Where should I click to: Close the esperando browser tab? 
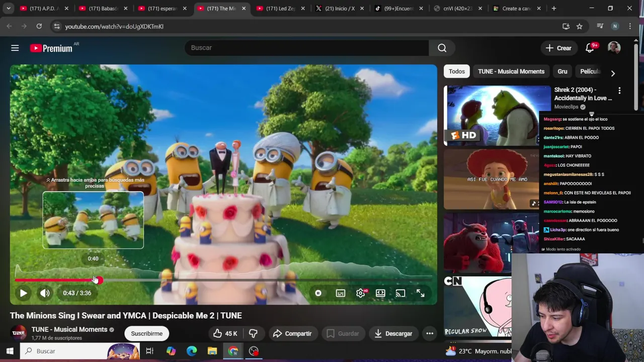tap(185, 9)
